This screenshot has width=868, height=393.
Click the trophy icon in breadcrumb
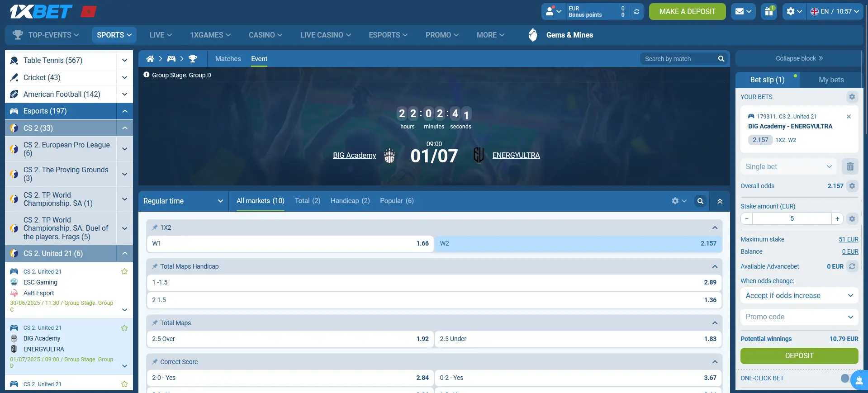click(x=193, y=59)
